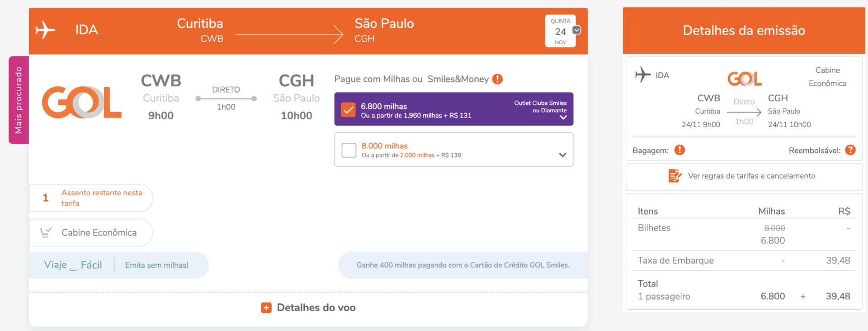Open the Reembolsável question mark help icon

pyautogui.click(x=850, y=150)
